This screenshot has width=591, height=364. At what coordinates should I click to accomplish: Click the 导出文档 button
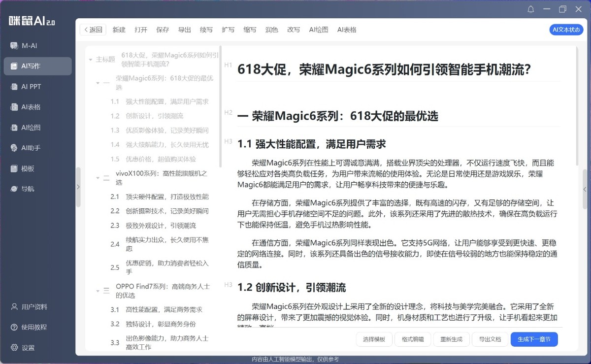tap(490, 339)
